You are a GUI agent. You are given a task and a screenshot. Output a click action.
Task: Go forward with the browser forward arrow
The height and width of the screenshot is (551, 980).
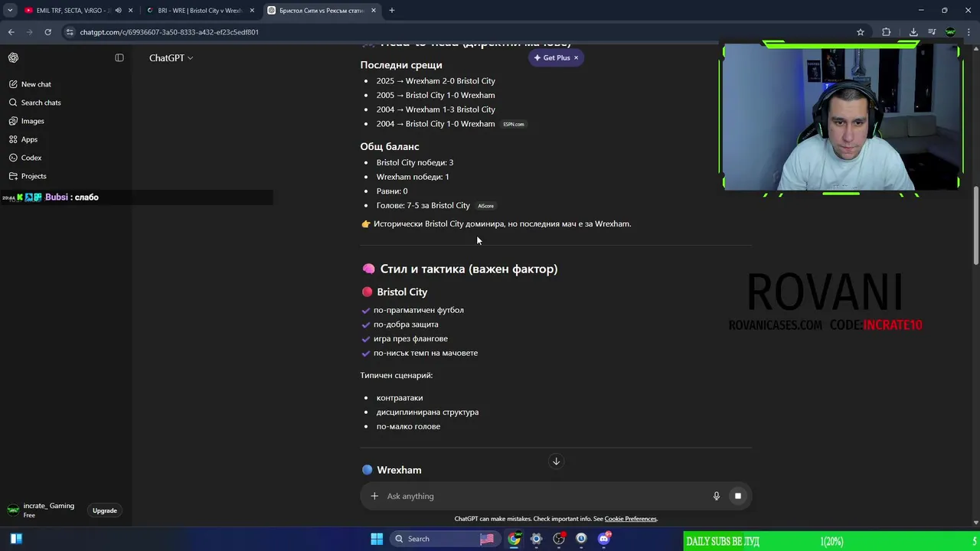click(29, 32)
